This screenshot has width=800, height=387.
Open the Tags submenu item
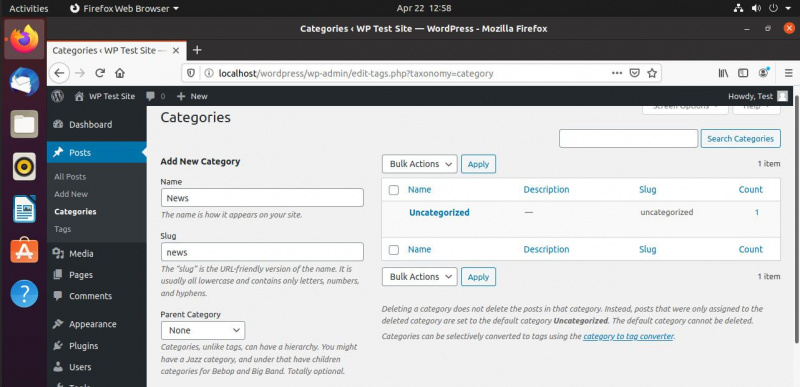click(x=62, y=229)
